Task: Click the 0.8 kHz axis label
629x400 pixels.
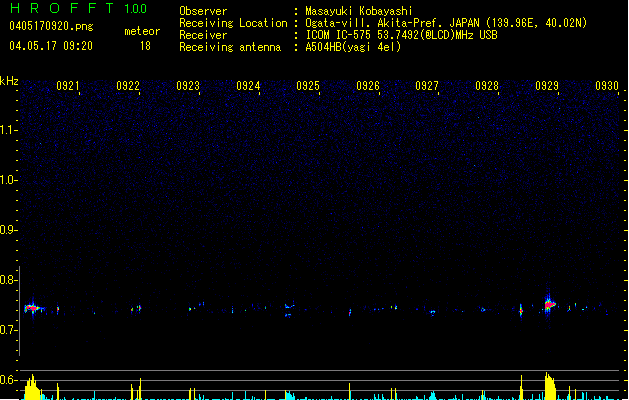Action: (7, 280)
